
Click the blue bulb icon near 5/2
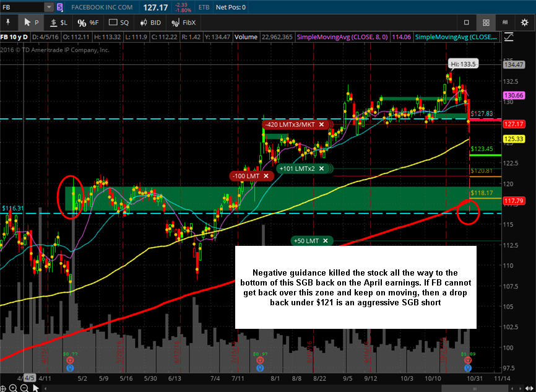pyautogui.click(x=70, y=368)
